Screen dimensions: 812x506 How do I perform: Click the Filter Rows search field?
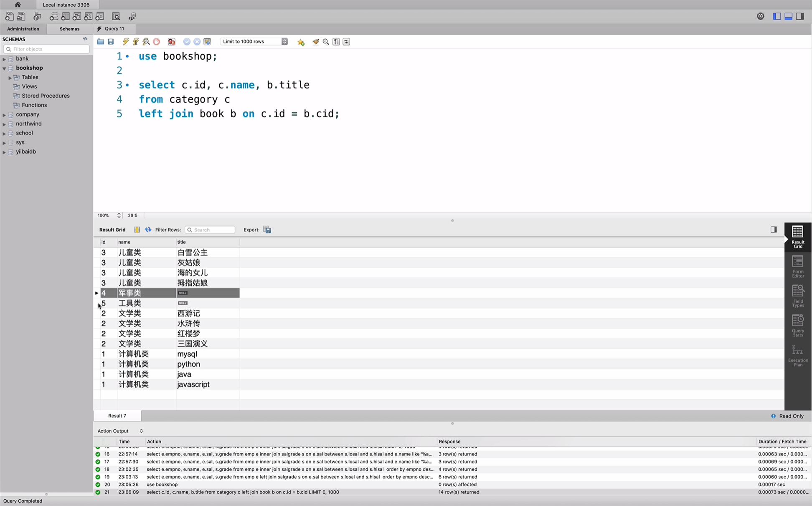[x=210, y=230]
